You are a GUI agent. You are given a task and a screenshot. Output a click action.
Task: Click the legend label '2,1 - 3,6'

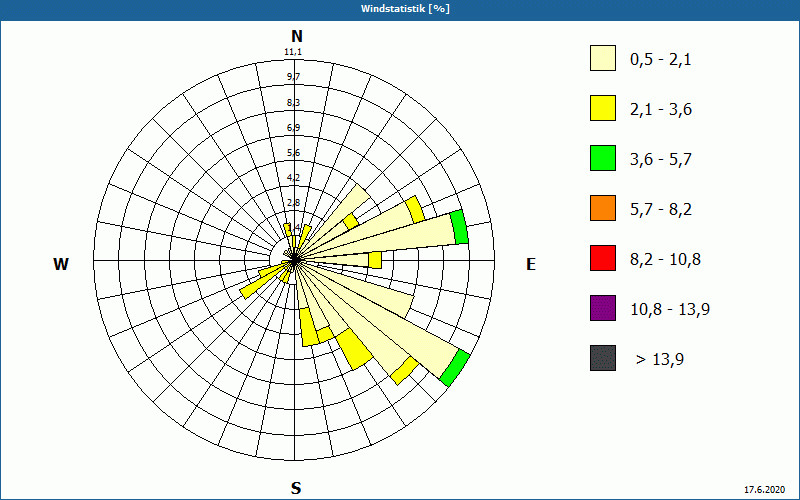point(661,110)
